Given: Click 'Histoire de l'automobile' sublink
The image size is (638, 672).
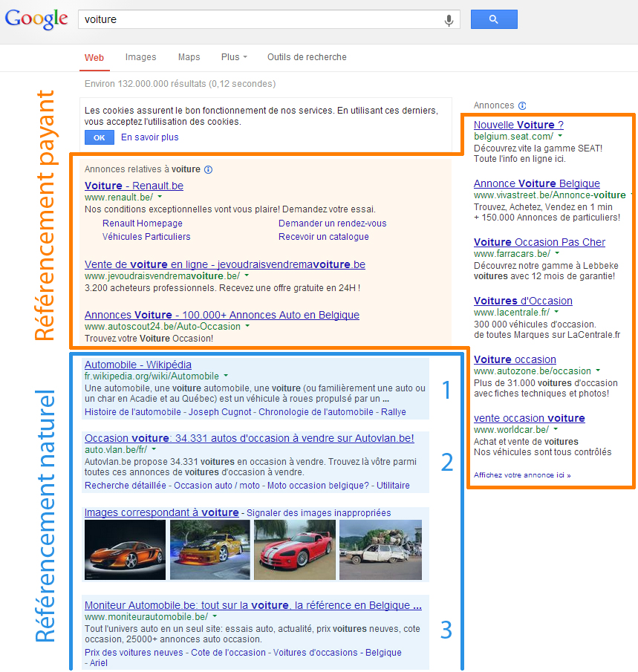Looking at the screenshot, I should point(132,412).
